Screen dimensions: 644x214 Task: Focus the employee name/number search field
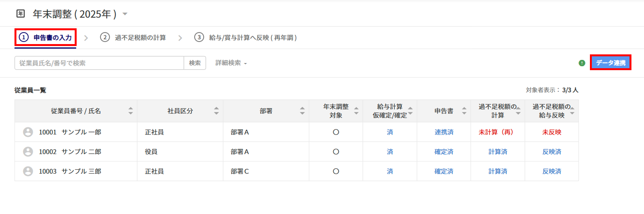click(x=99, y=63)
